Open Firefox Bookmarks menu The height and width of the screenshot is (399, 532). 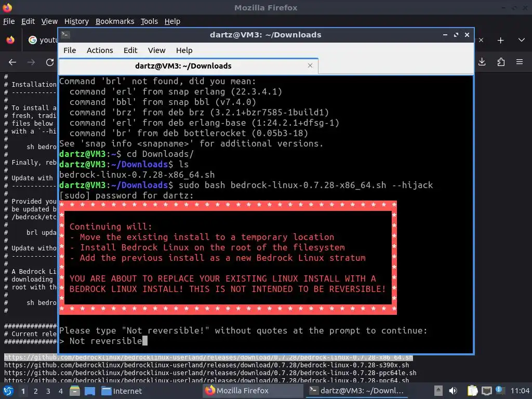[115, 21]
